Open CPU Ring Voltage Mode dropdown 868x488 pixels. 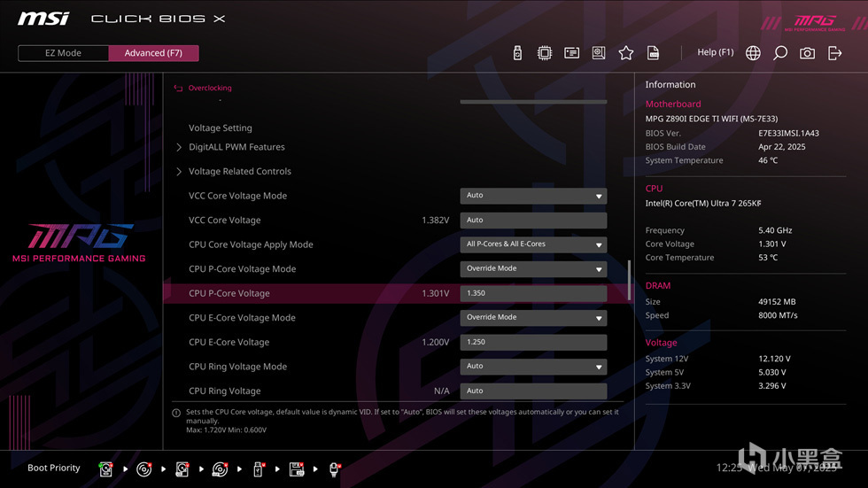(533, 367)
